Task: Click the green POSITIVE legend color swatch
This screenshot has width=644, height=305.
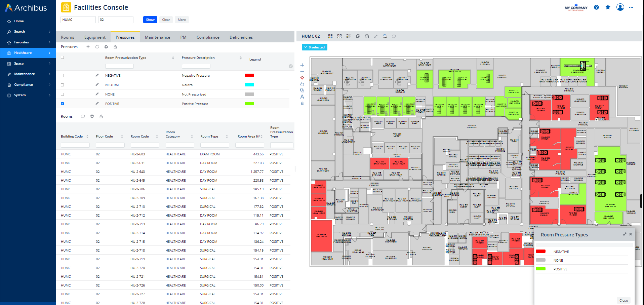Action: 249,104
